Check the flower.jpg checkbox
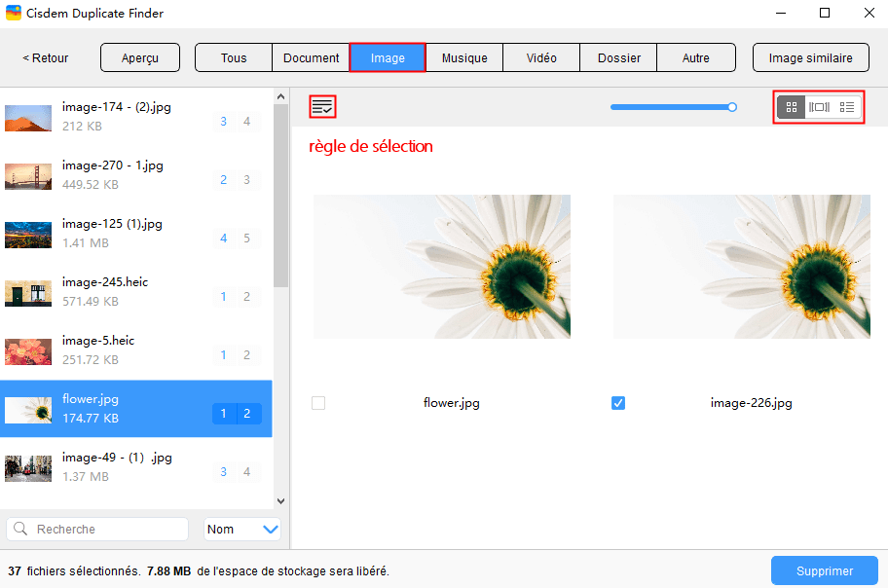This screenshot has height=588, width=888. 318,402
